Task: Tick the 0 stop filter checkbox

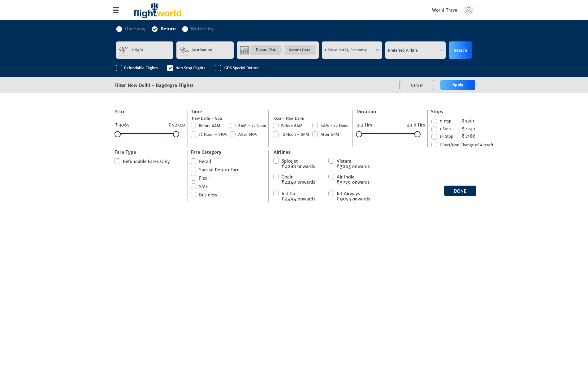Action: pyautogui.click(x=434, y=122)
